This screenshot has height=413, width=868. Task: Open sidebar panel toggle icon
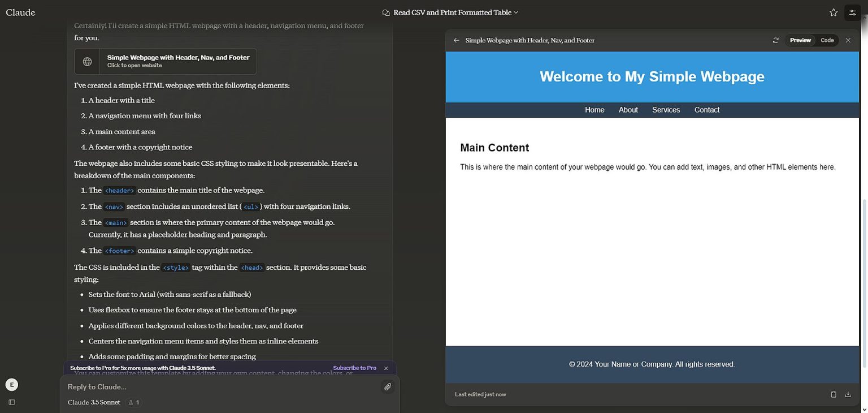click(x=11, y=402)
